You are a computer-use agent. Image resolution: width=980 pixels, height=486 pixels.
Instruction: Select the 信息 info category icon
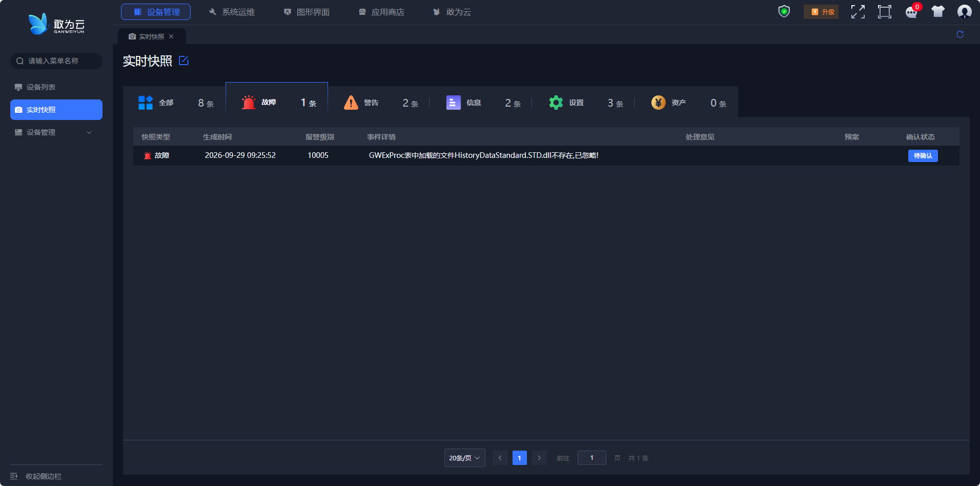point(454,103)
